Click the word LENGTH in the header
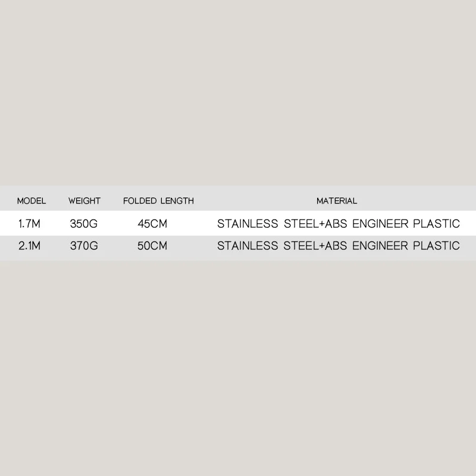The height and width of the screenshot is (476, 476). click(177, 201)
